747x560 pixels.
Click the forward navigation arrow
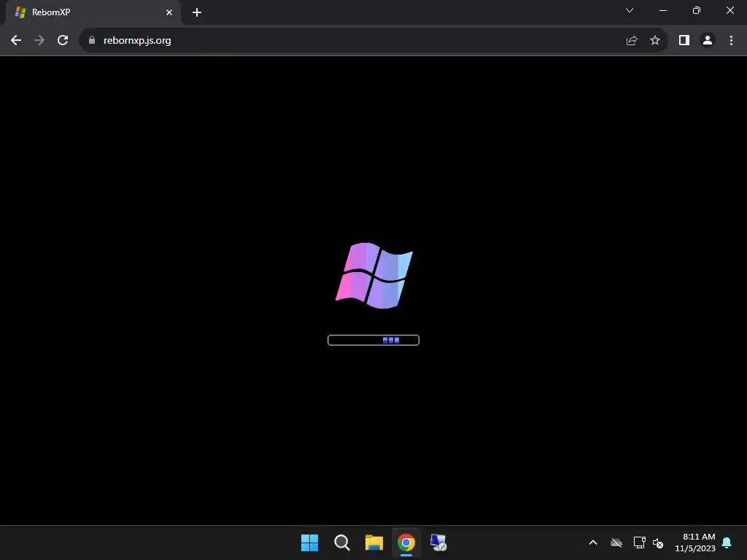tap(39, 41)
